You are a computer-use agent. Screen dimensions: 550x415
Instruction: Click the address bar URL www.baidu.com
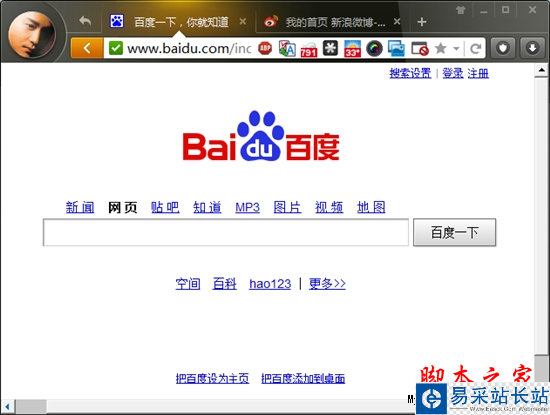click(x=189, y=48)
